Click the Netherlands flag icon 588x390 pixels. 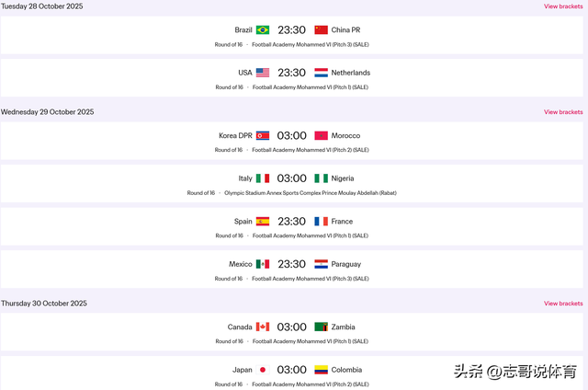[321, 73]
